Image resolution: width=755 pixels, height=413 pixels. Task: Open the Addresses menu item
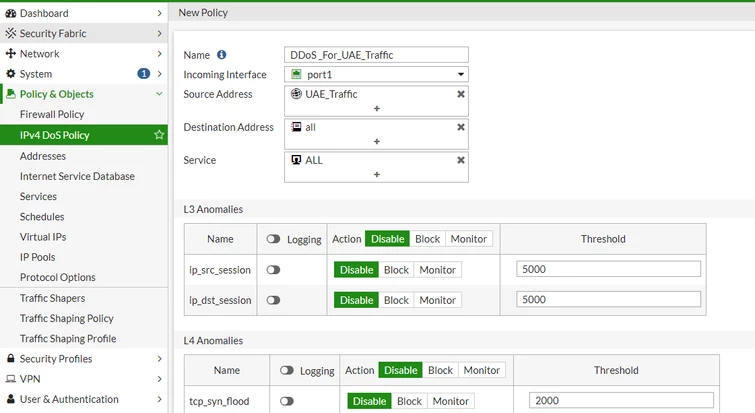43,156
